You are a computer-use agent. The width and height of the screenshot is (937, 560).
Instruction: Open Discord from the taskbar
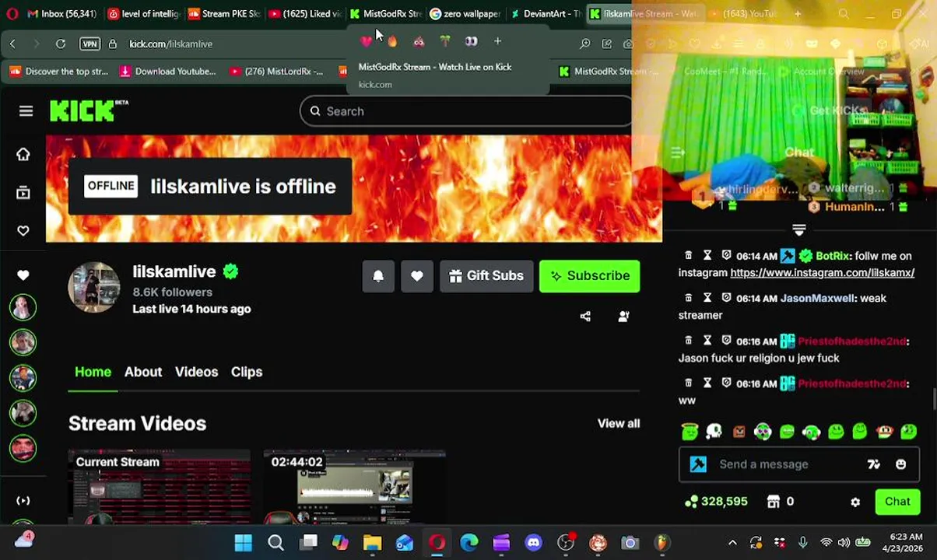click(533, 543)
